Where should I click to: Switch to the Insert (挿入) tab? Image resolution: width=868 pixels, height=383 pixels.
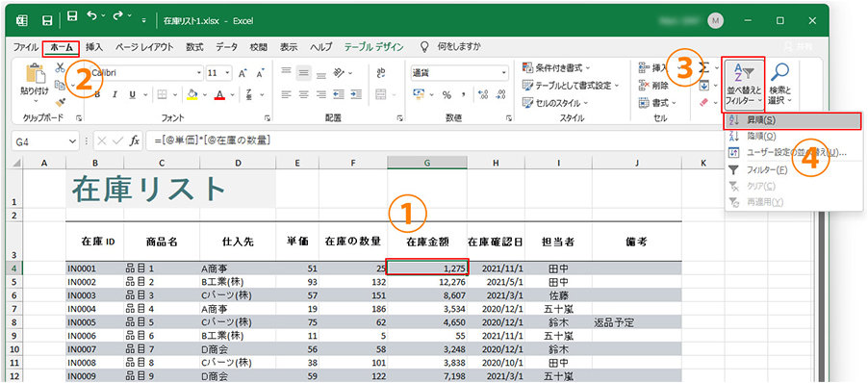[94, 47]
